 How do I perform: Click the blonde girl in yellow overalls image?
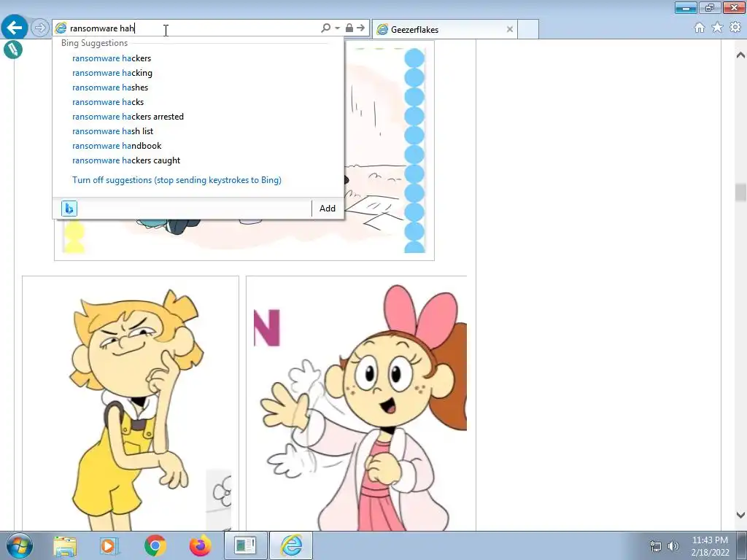point(130,402)
